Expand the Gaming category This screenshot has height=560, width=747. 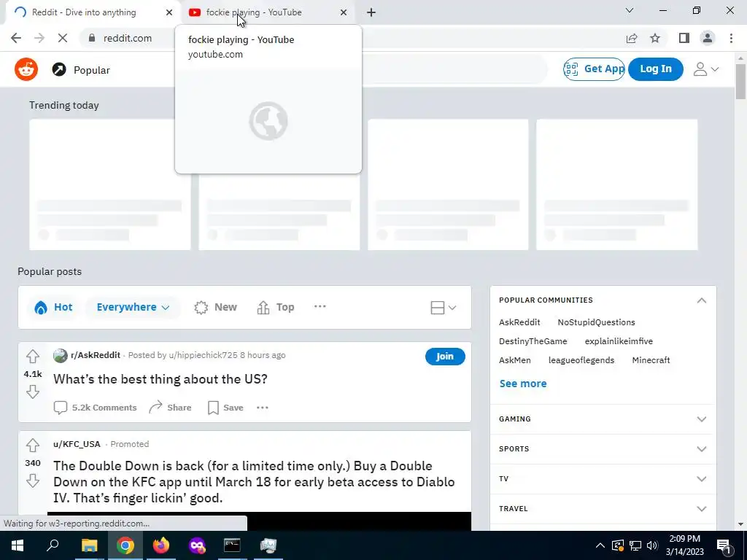701,419
